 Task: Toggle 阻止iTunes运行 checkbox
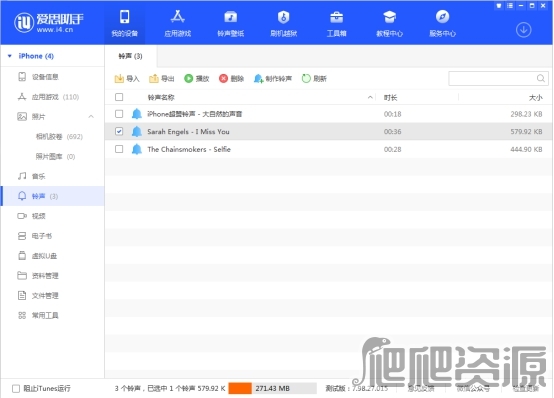tap(16, 388)
